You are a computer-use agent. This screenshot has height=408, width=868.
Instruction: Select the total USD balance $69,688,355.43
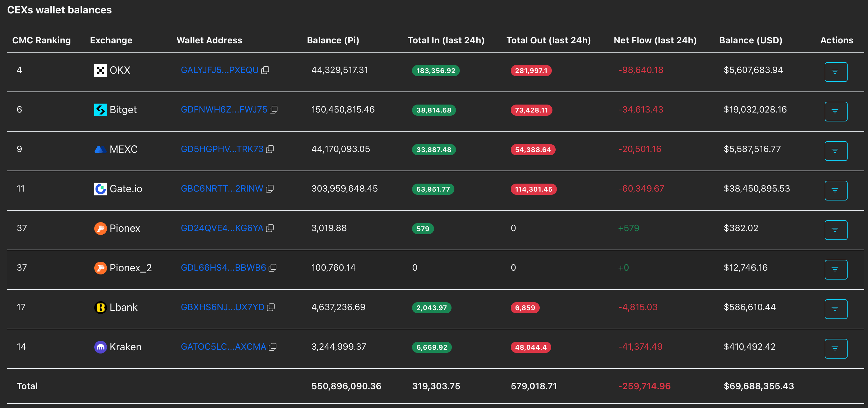tap(759, 386)
